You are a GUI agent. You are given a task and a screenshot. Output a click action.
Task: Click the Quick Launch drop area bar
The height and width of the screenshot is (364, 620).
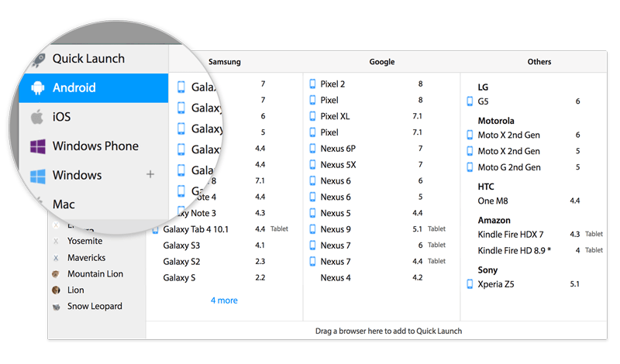pyautogui.click(x=388, y=331)
